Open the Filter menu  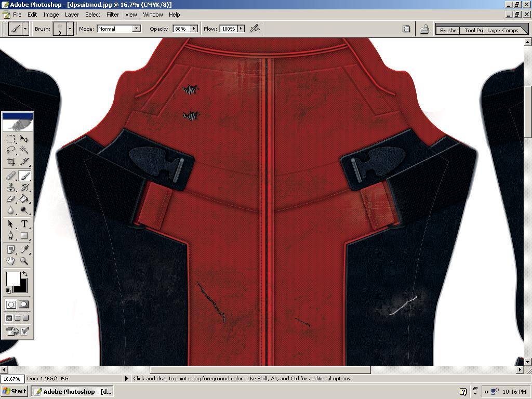pyautogui.click(x=113, y=15)
